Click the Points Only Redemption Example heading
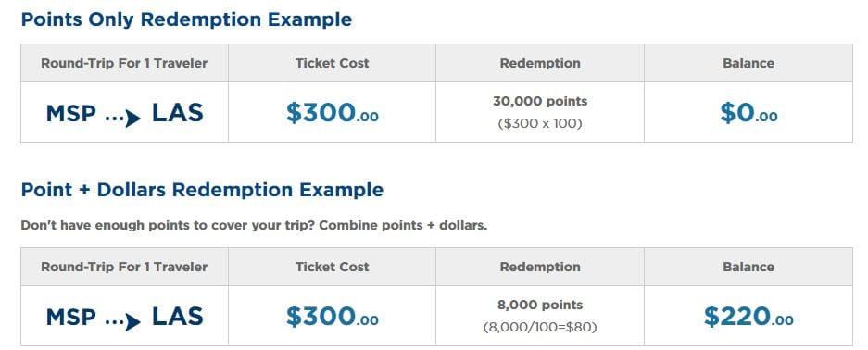This screenshot has width=868, height=350. click(x=186, y=19)
